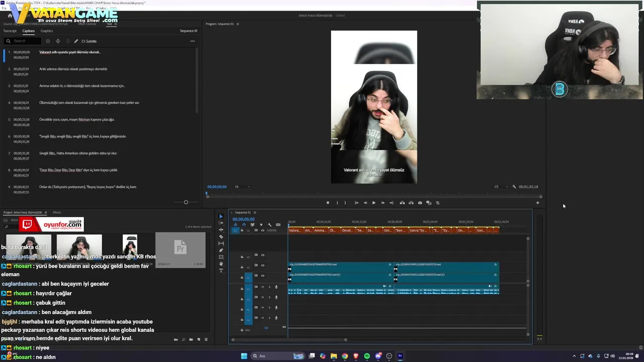Viewport: 644px width, 362px height.
Task: Click captions list zoom slider handle
Action: tap(186, 202)
